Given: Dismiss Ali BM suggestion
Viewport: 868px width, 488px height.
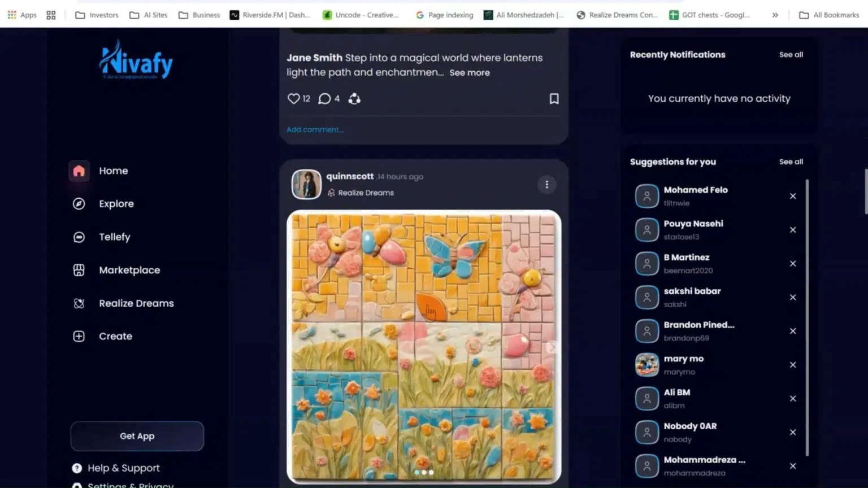Looking at the screenshot, I should click(x=793, y=399).
